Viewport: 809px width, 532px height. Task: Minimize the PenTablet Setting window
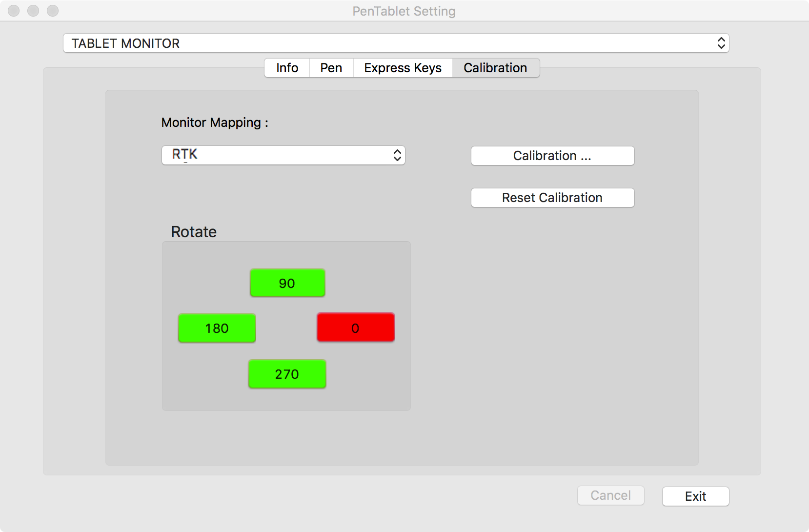pyautogui.click(x=33, y=11)
